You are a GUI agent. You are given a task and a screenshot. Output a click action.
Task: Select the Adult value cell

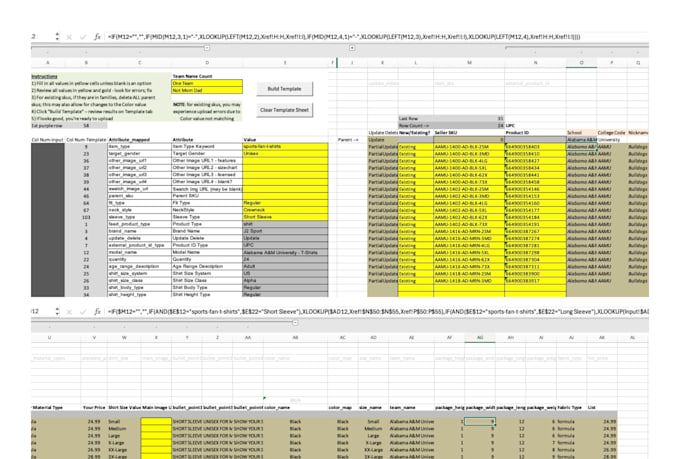click(x=285, y=266)
